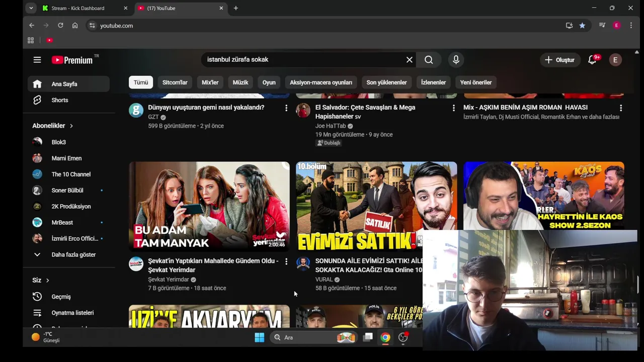Open Soner Bülbül subscription channel

68,191
